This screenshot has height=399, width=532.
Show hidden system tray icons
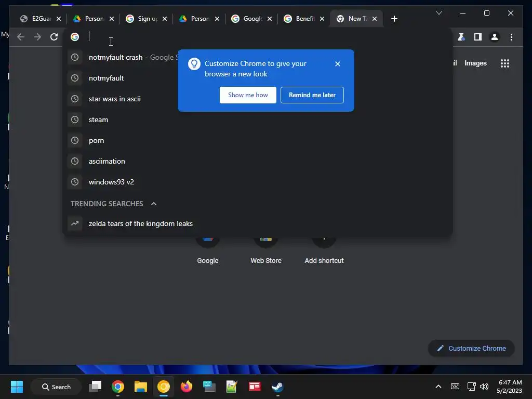pos(438,387)
